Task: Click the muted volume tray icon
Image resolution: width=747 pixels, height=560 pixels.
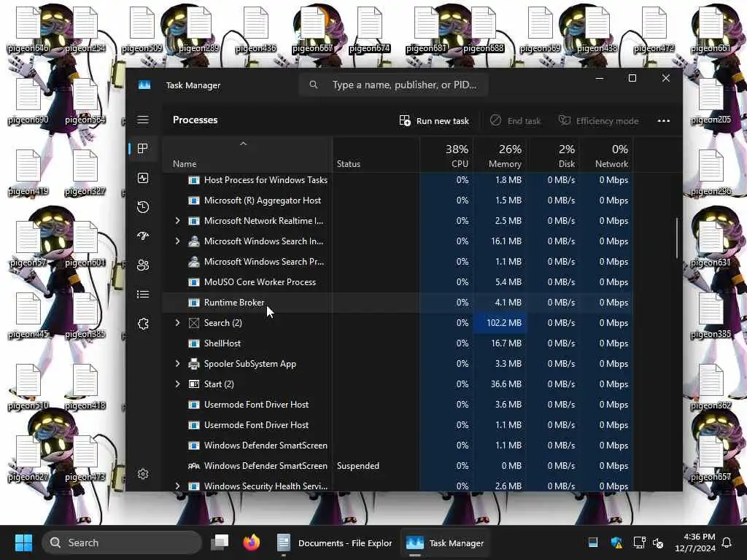Action: click(x=658, y=542)
